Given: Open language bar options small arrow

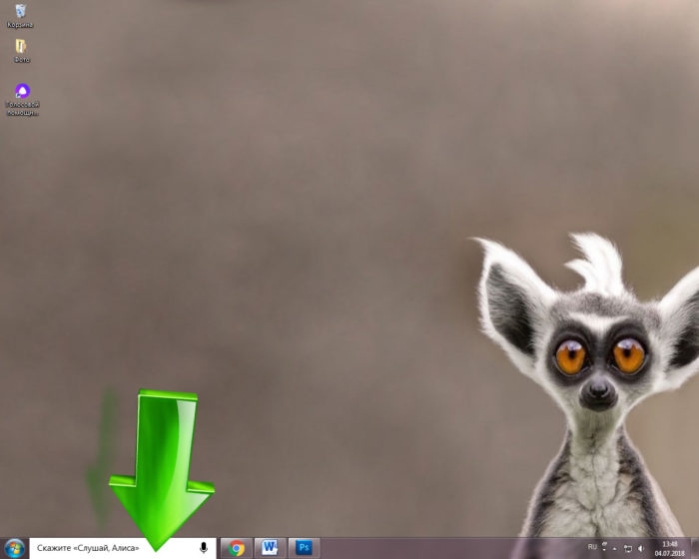Looking at the screenshot, I should [604, 550].
